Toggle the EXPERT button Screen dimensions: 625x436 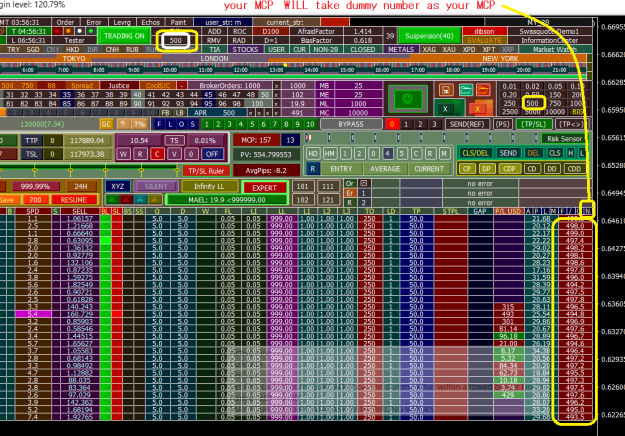(x=264, y=188)
